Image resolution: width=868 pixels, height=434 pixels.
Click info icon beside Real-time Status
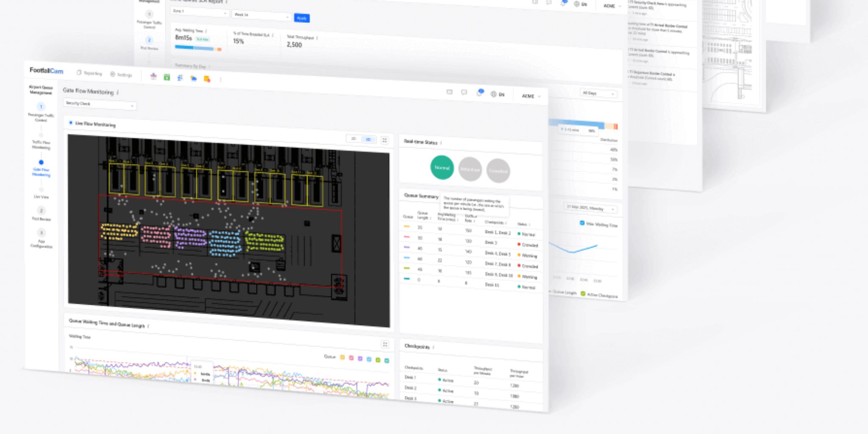point(441,143)
